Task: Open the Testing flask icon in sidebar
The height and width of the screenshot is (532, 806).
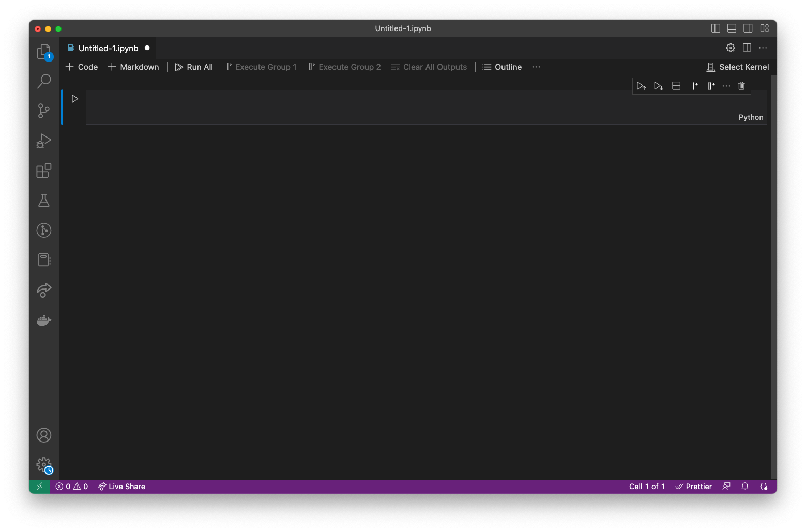Action: pyautogui.click(x=43, y=201)
